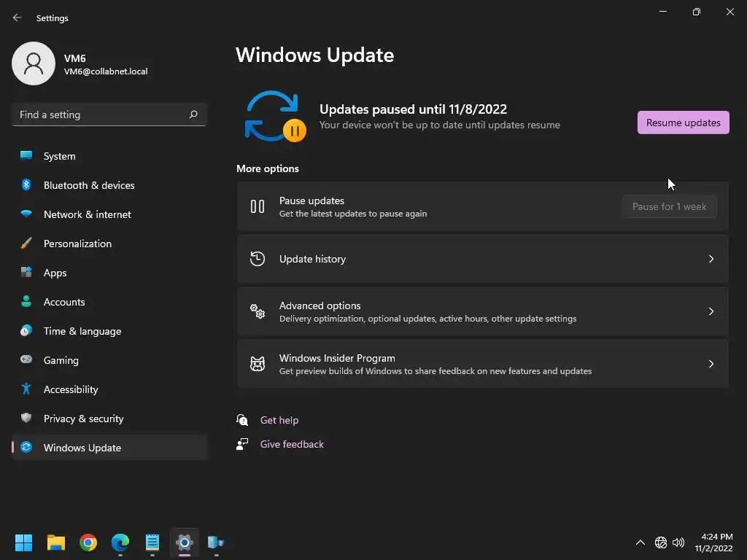Click Pause for 1 week button
This screenshot has width=747, height=560.
point(669,206)
